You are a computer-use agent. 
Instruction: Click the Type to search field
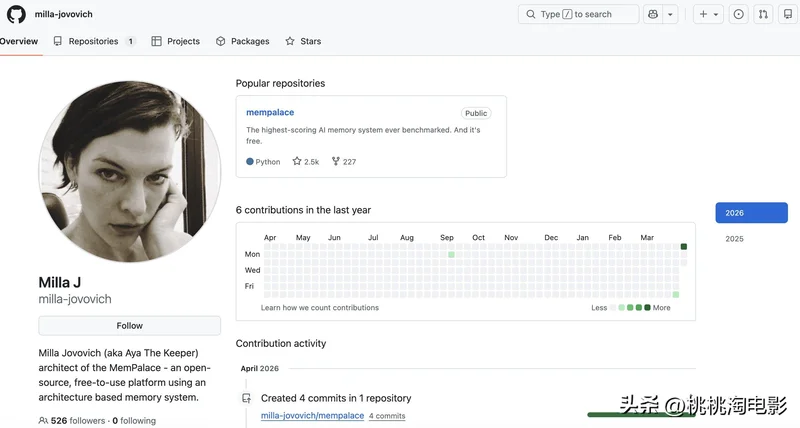(x=578, y=14)
